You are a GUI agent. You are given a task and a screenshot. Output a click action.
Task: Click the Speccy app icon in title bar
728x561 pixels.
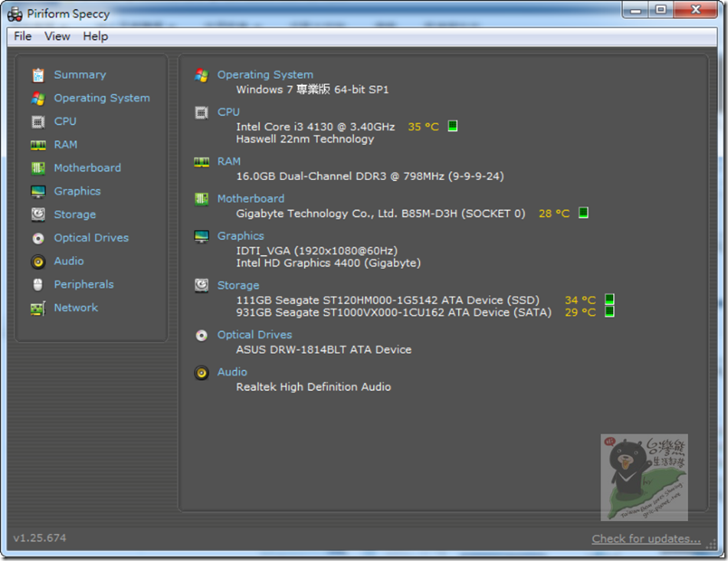pyautogui.click(x=14, y=14)
